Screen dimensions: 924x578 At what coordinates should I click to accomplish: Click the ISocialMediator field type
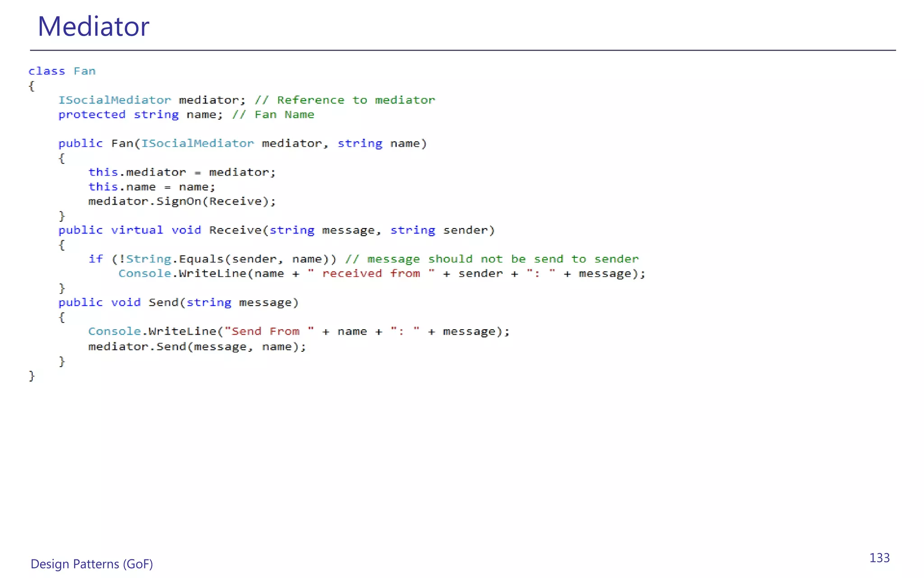pyautogui.click(x=115, y=100)
